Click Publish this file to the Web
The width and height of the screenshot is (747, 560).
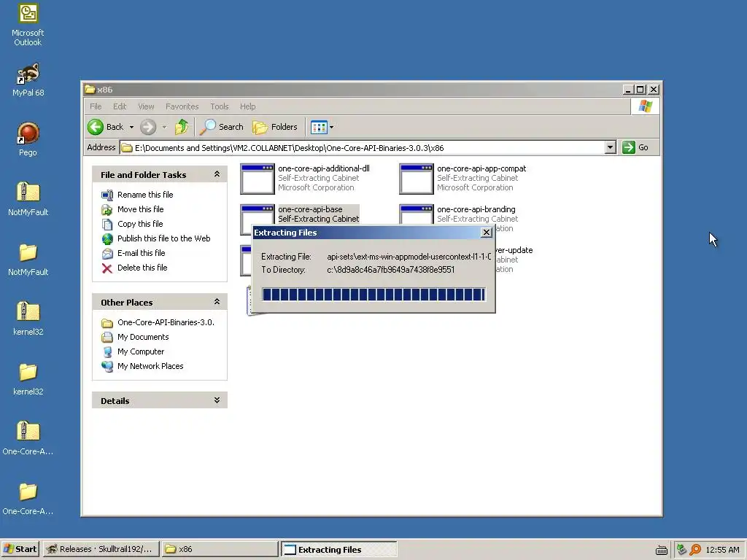pyautogui.click(x=164, y=238)
